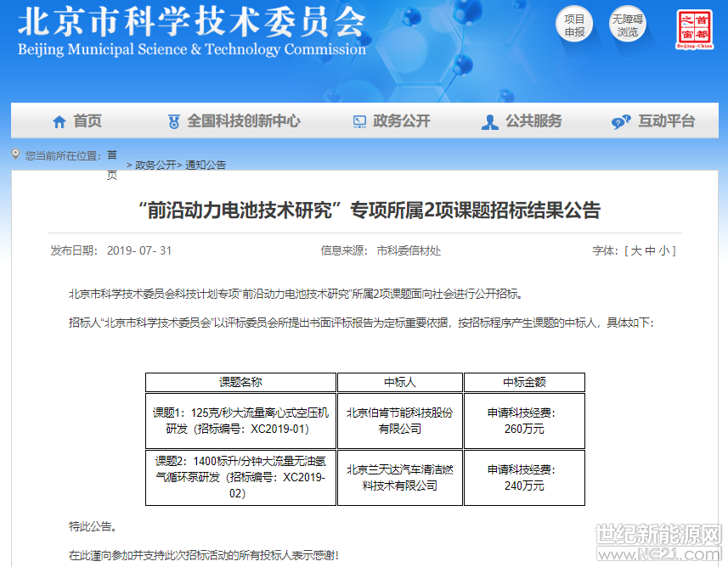Screen dimensions: 728x567
Task: Click the monitor icon beside 政务公开
Action: click(x=359, y=122)
